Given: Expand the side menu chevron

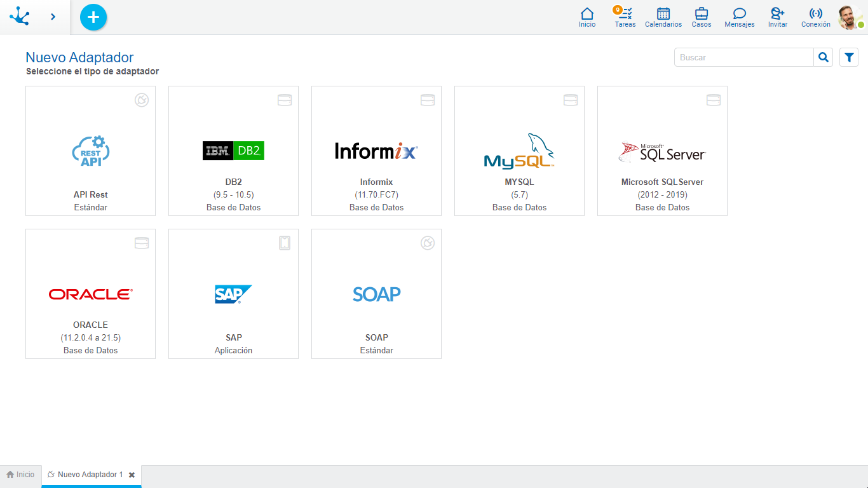Looking at the screenshot, I should pos(53,17).
